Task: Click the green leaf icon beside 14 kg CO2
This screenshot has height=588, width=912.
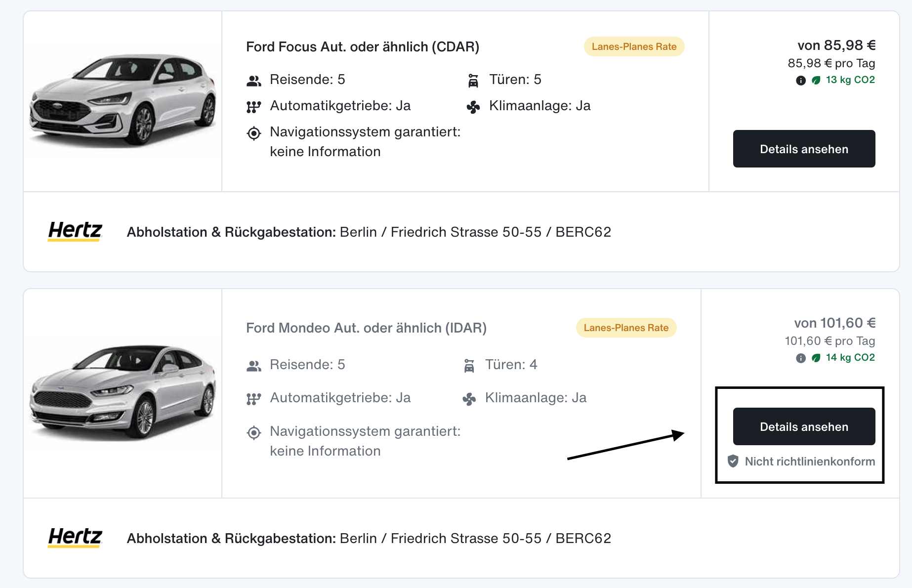Action: [816, 358]
